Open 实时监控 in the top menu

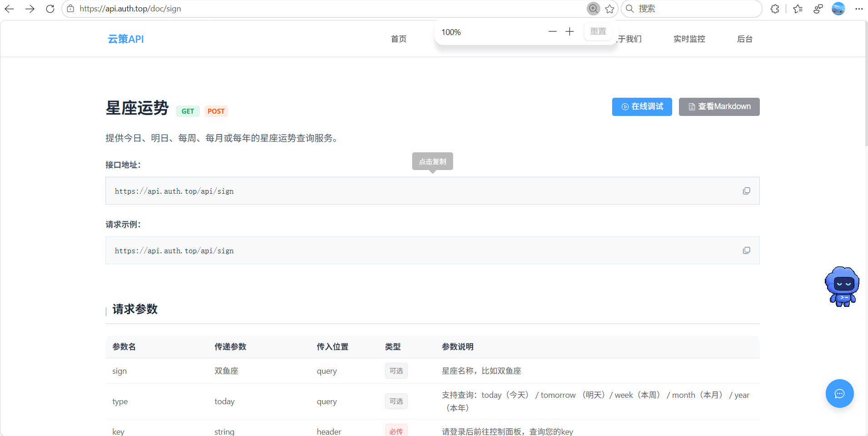[x=689, y=39]
